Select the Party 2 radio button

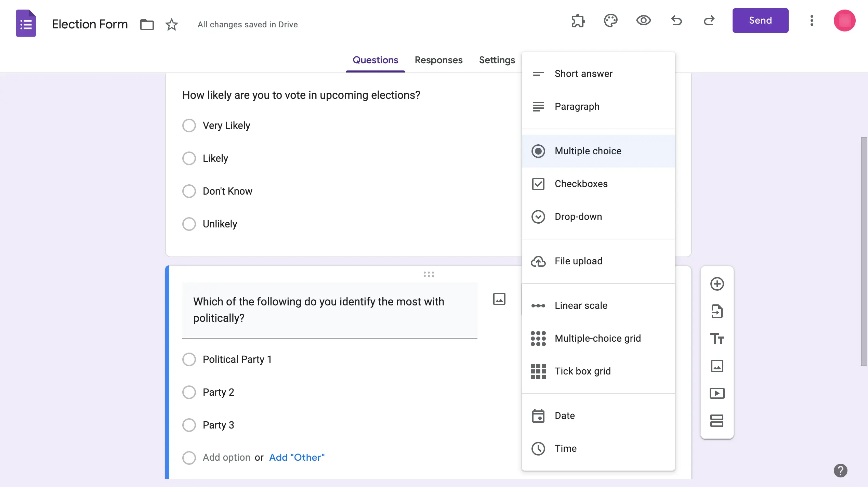point(189,392)
